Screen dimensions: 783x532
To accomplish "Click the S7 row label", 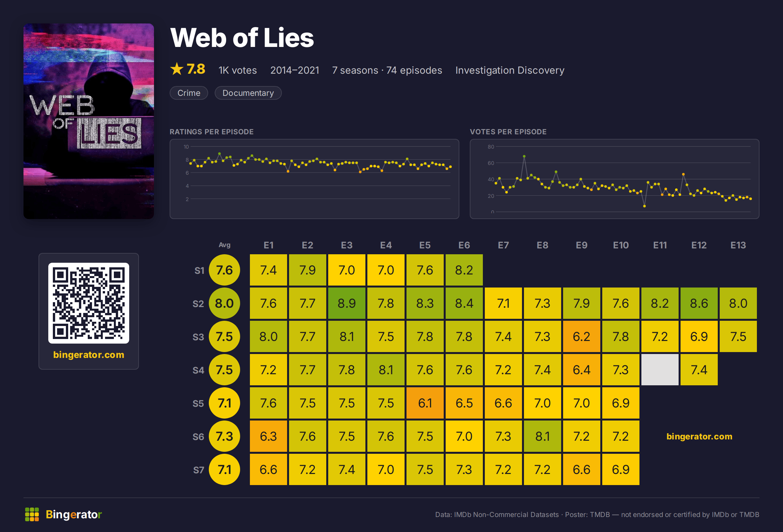I will click(x=198, y=470).
